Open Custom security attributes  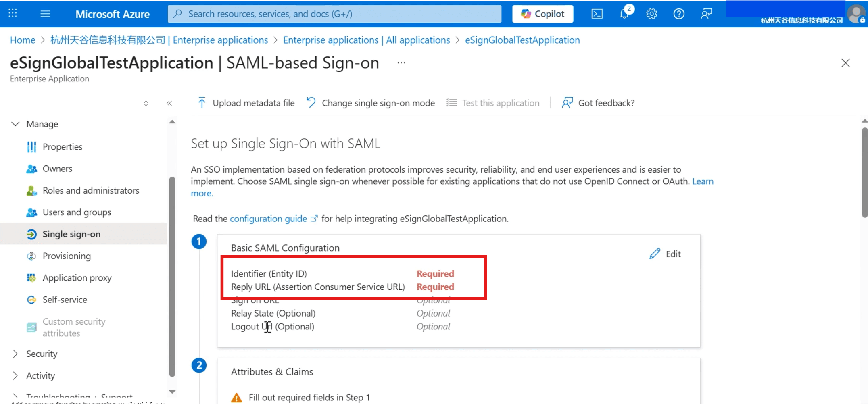(x=74, y=327)
